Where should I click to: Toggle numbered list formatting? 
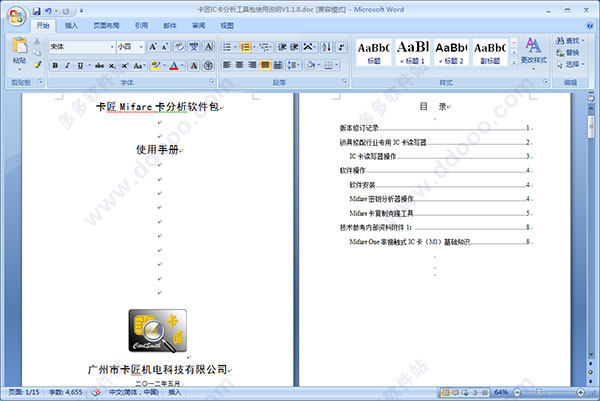(245, 47)
